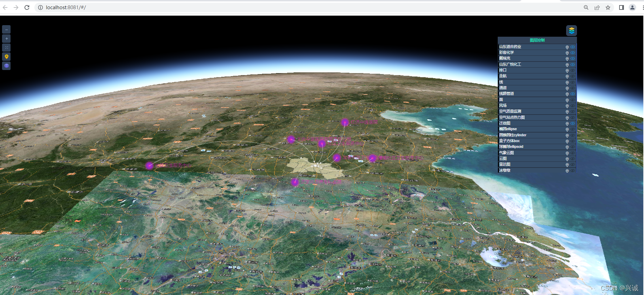Open the browser profile avatar
Screen dimensions: 644x295
pos(632,7)
